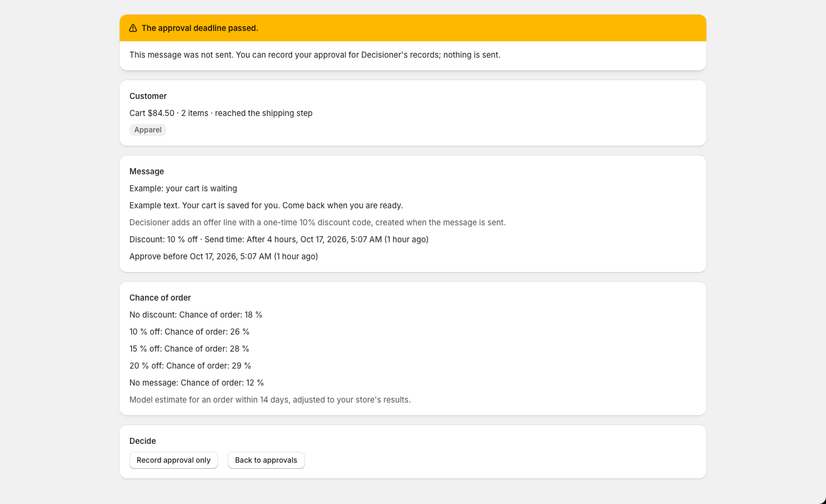
Task: Click '15 % off: Chance of order: 28 %'
Action: click(x=189, y=349)
